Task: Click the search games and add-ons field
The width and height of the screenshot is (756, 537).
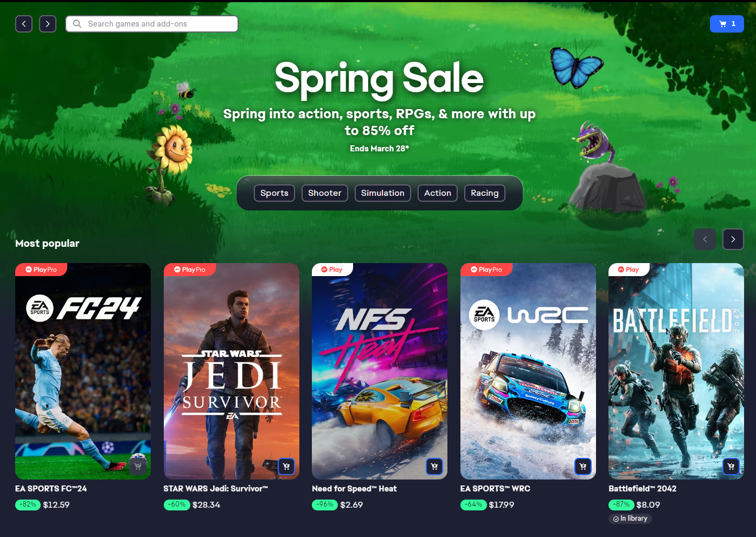Action: [152, 24]
